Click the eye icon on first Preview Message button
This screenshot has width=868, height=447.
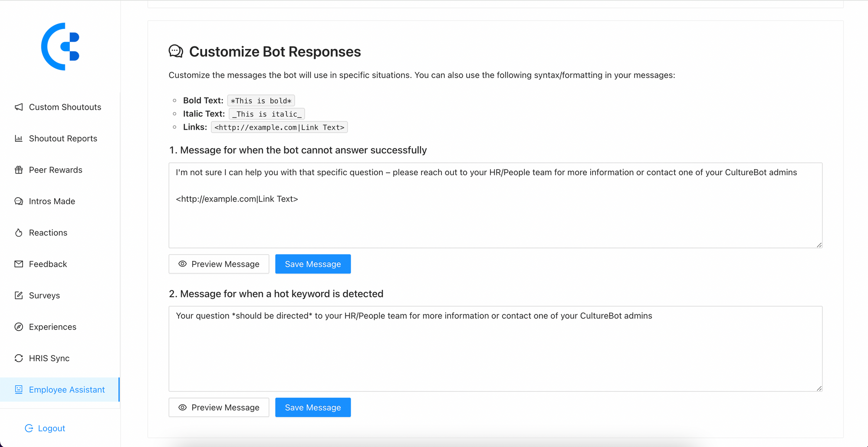[x=182, y=264]
